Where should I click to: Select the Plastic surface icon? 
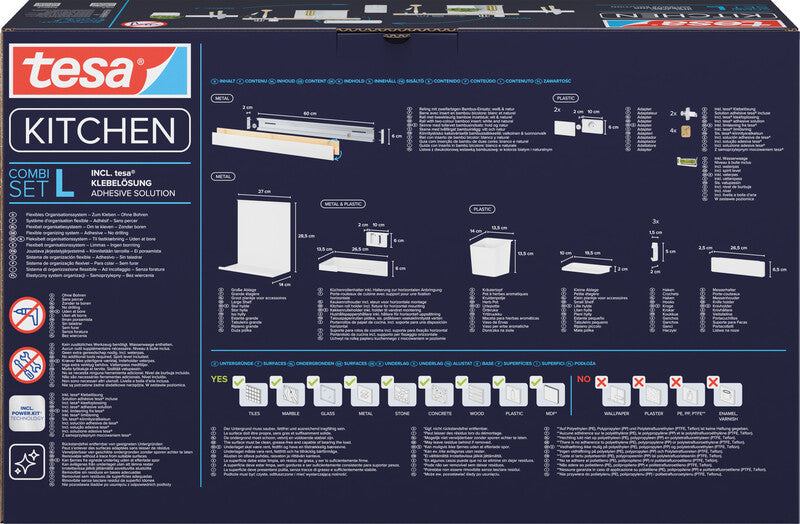tap(514, 395)
